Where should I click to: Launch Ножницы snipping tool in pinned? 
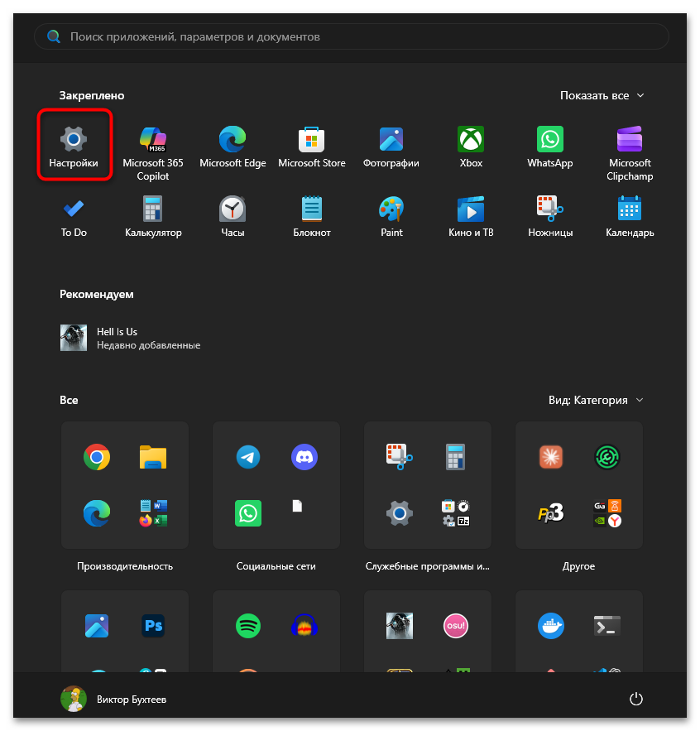click(550, 216)
